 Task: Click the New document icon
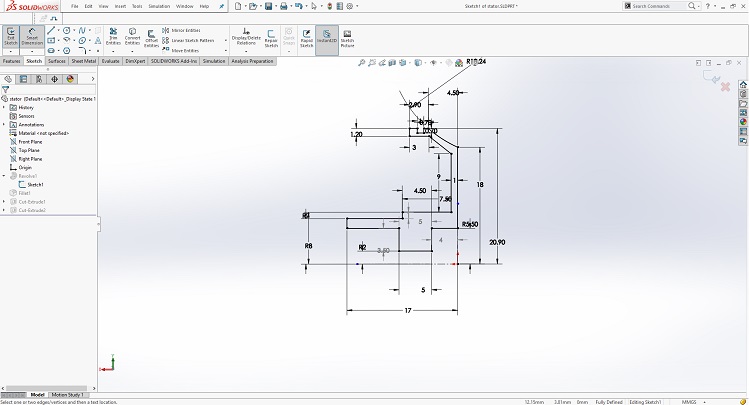238,6
